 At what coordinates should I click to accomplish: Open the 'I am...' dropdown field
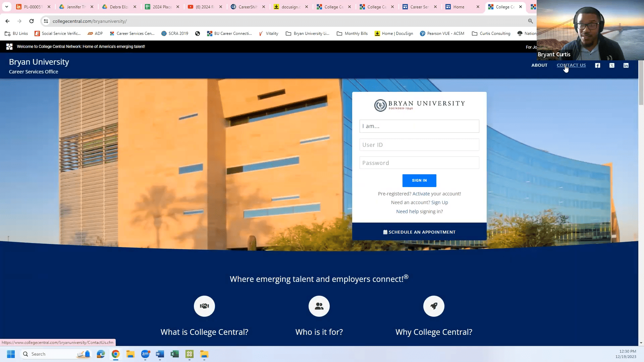[419, 126]
